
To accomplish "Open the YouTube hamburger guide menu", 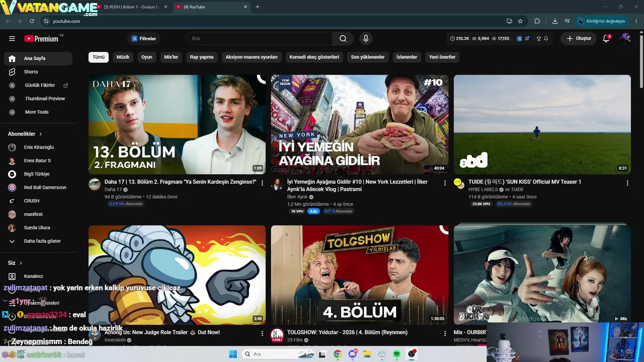I will click(x=12, y=39).
